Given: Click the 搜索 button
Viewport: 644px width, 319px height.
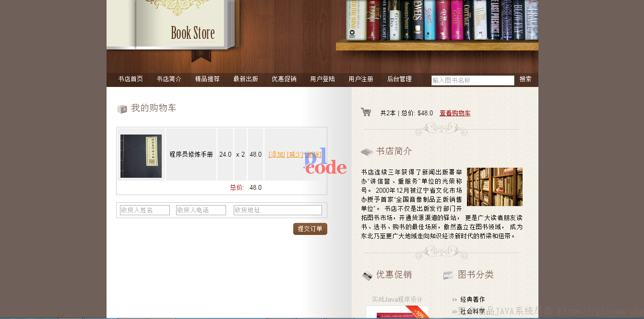Looking at the screenshot, I should point(525,79).
